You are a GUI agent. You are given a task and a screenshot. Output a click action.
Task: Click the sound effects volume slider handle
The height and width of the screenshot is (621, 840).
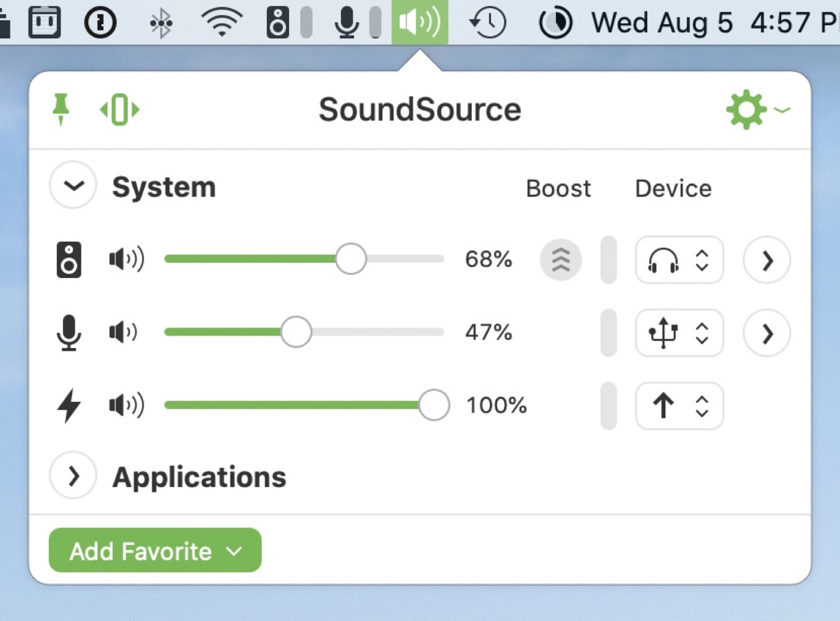tap(434, 405)
